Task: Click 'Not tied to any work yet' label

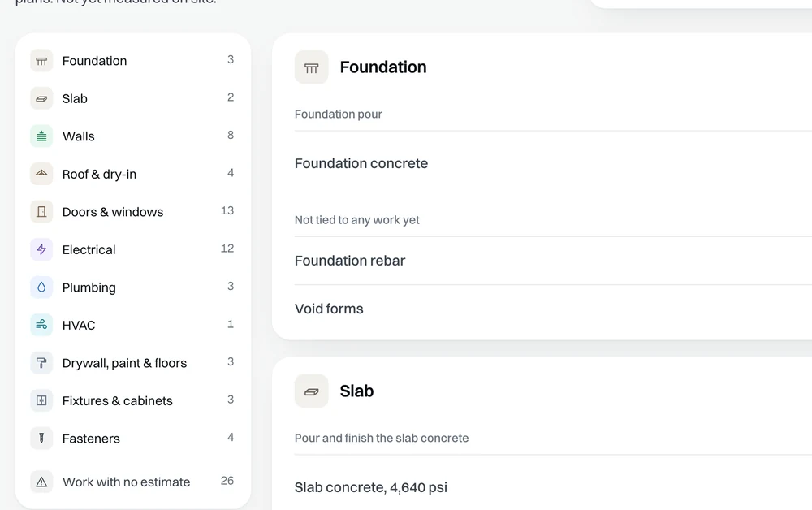Action: (x=356, y=220)
